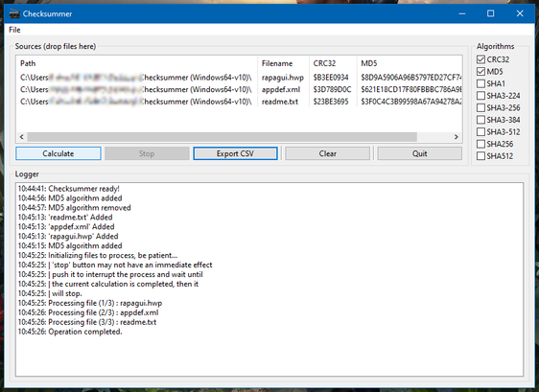Click CRC32 value $B3EE0934
This screenshot has height=392, width=539.
pyautogui.click(x=331, y=78)
